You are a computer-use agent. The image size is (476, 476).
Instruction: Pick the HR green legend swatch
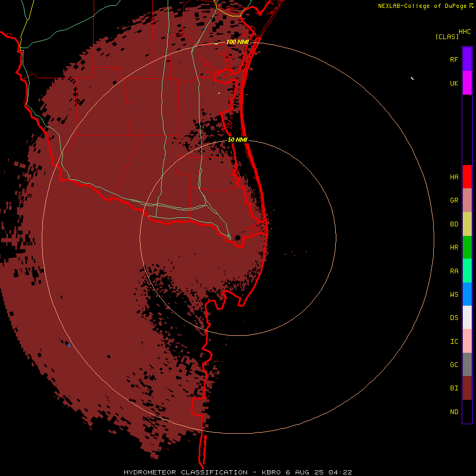[x=467, y=248]
